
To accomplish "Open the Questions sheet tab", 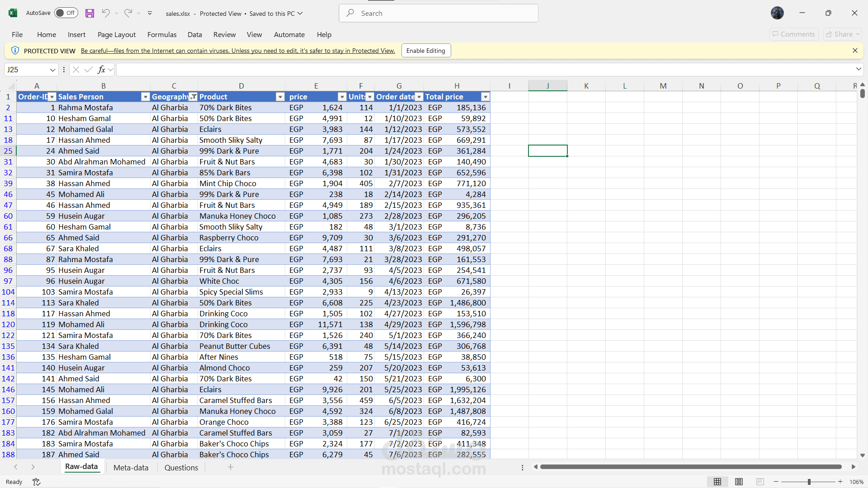I will [181, 467].
